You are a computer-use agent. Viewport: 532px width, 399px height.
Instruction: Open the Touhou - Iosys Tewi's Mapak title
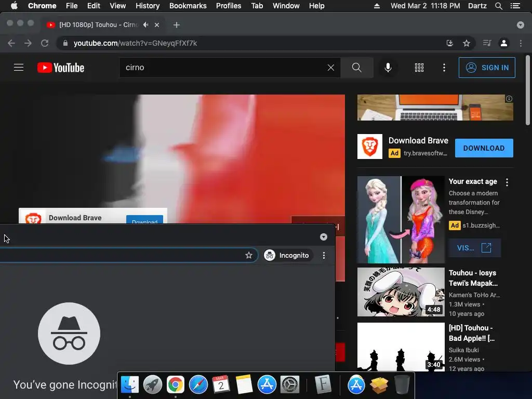click(473, 278)
